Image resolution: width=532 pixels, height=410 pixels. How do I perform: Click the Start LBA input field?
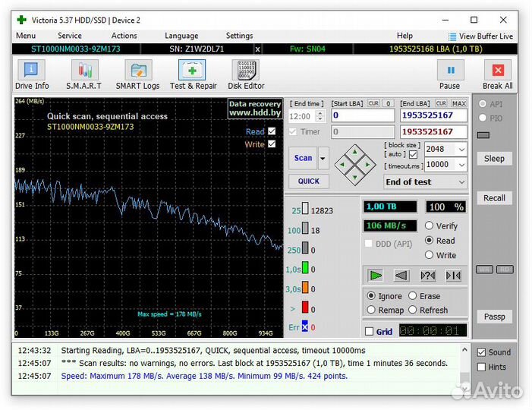pyautogui.click(x=362, y=115)
